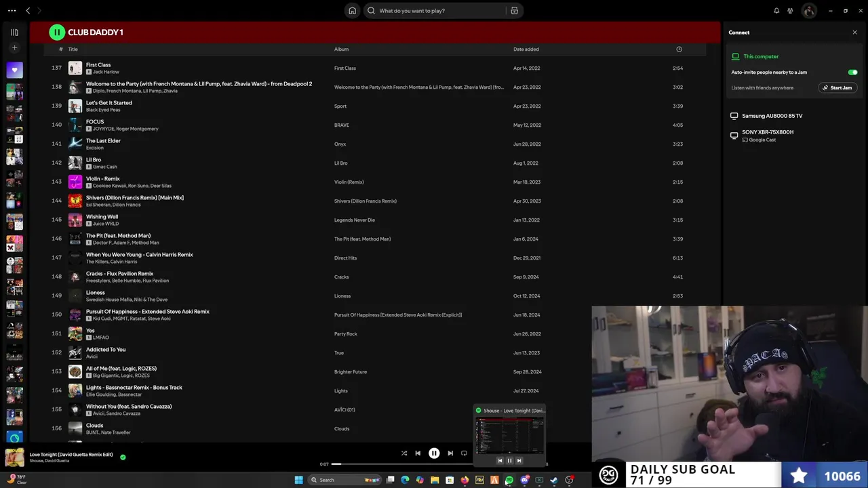This screenshot has height=488, width=868.
Task: Sort by the Date added column header
Action: 526,49
